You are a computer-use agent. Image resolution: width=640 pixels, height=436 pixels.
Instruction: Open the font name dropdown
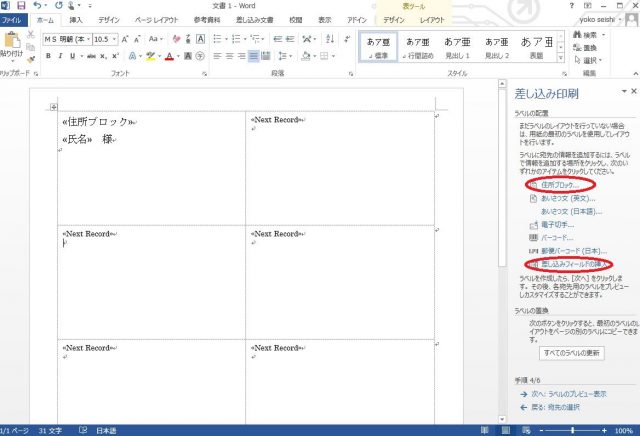[x=87, y=39]
